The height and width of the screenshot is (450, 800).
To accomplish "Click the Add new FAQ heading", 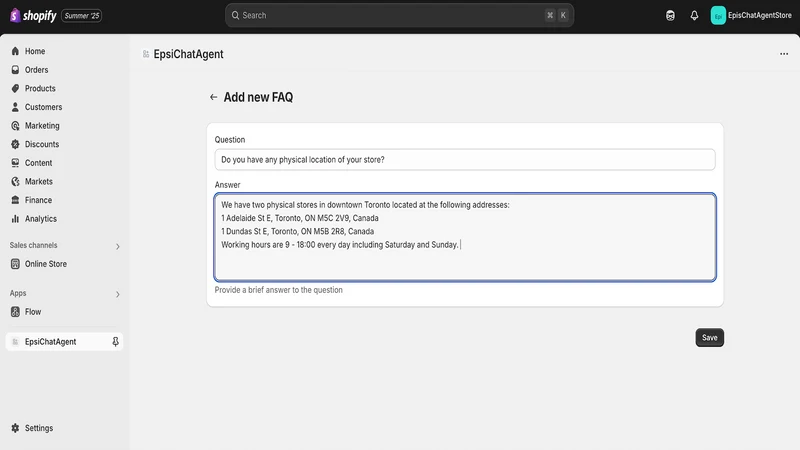I will pos(258,97).
